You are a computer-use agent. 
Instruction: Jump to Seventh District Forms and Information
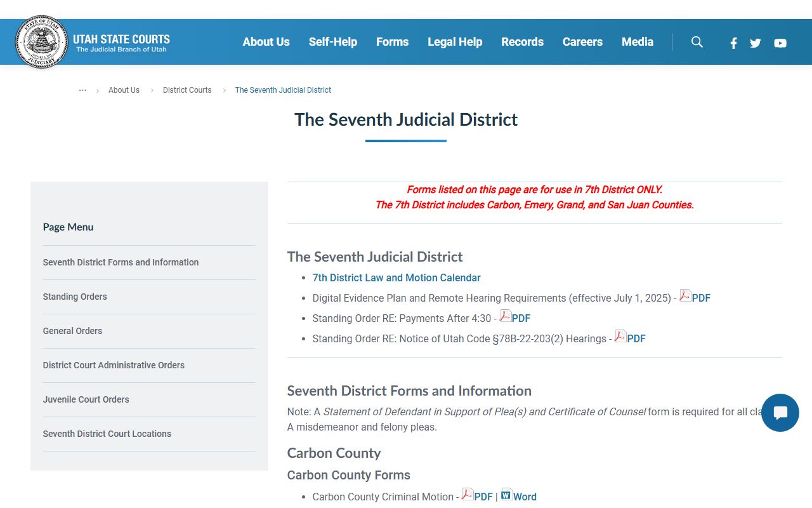(x=121, y=262)
